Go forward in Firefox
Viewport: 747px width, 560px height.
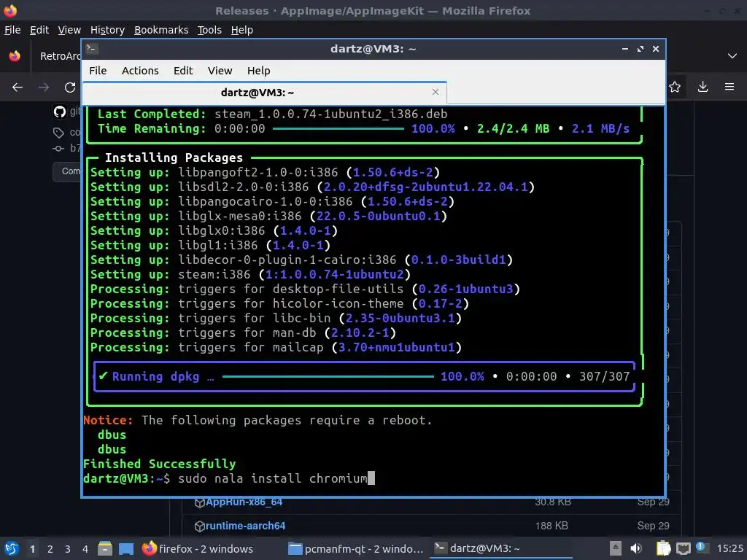click(x=44, y=87)
